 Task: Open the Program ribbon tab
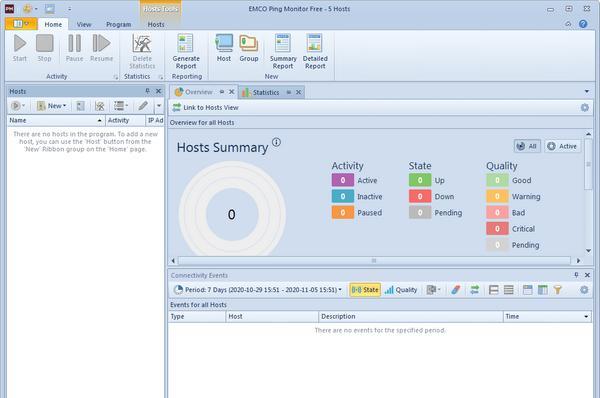119,24
